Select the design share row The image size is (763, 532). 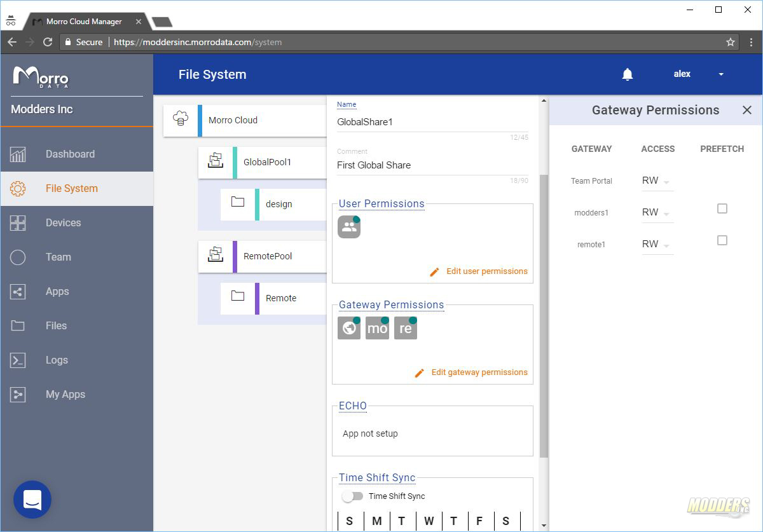(273, 205)
